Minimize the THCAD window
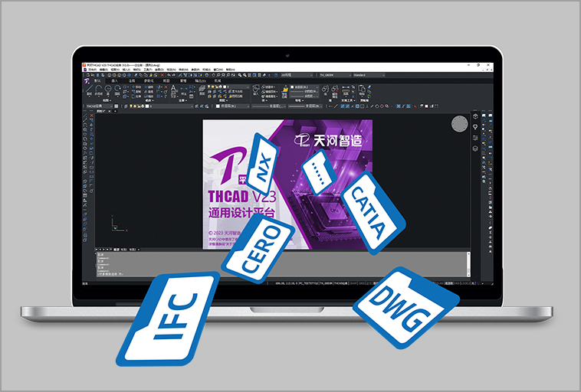 (x=468, y=65)
